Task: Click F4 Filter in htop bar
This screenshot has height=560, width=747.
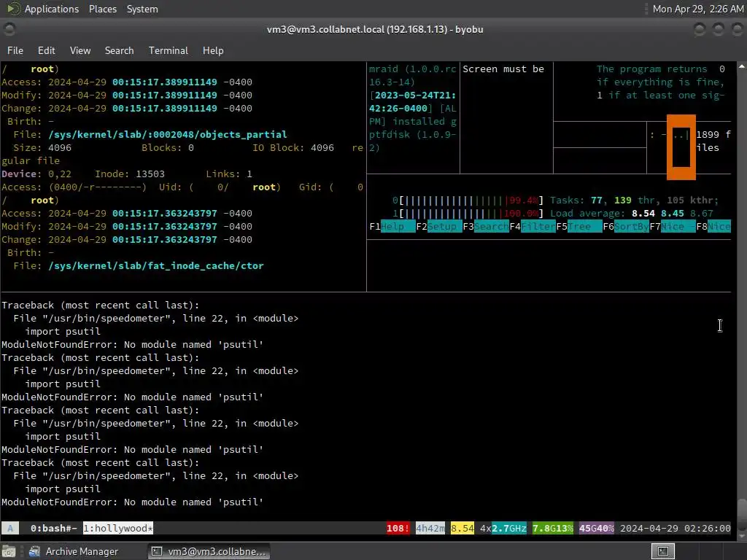Action: 532,227
